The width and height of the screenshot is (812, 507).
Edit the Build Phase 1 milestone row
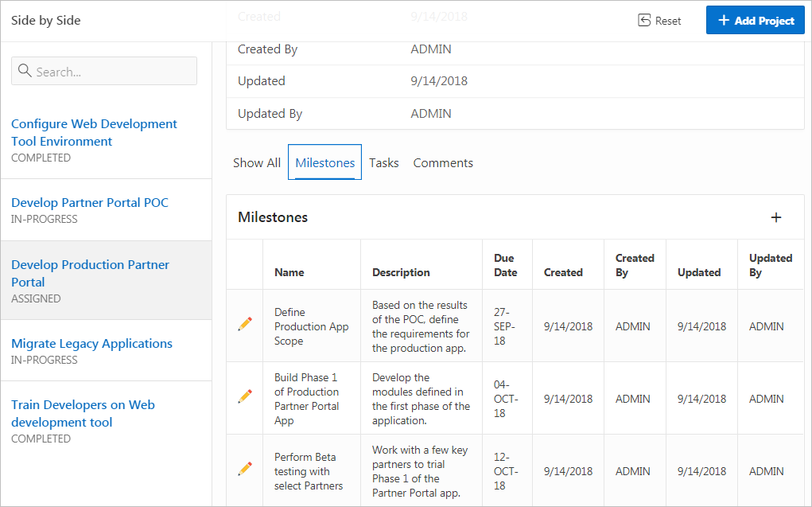pyautogui.click(x=245, y=396)
